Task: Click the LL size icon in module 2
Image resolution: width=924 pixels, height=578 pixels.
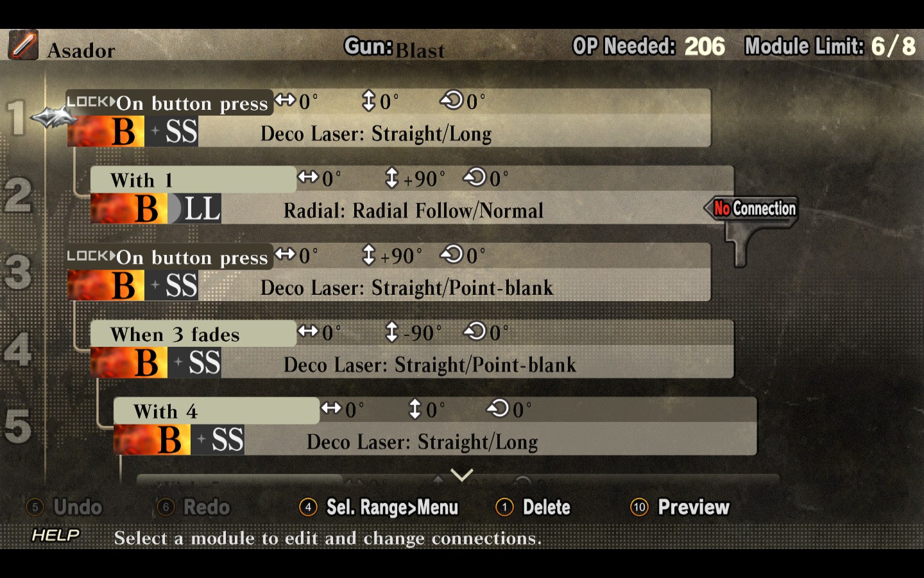Action: tap(194, 209)
